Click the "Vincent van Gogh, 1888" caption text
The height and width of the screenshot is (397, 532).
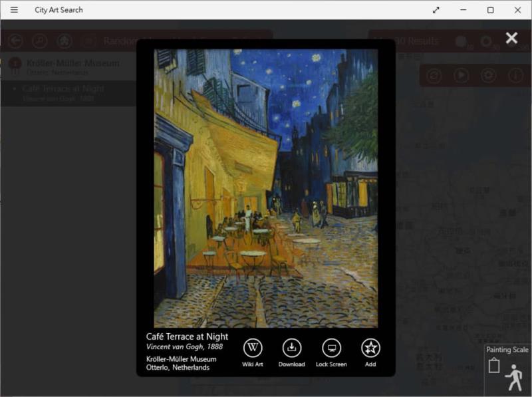[185, 346]
